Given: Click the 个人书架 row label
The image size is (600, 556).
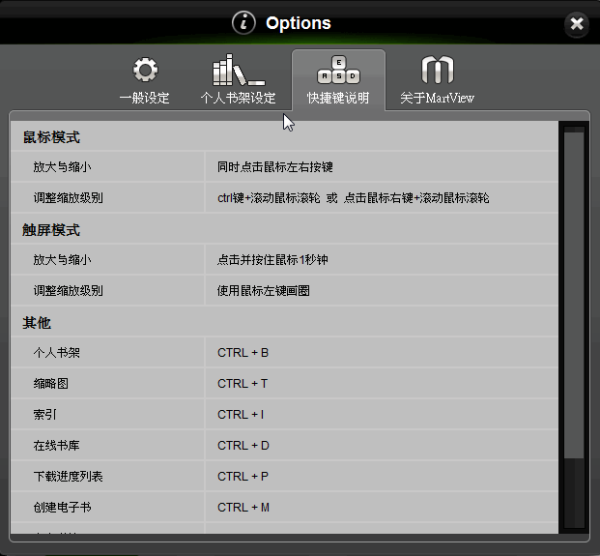Looking at the screenshot, I should point(57,352).
